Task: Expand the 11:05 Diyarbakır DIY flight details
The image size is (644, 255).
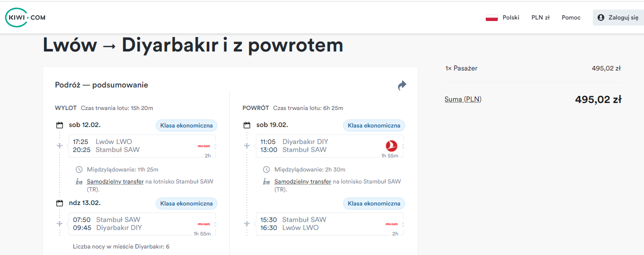Action: 330,146
